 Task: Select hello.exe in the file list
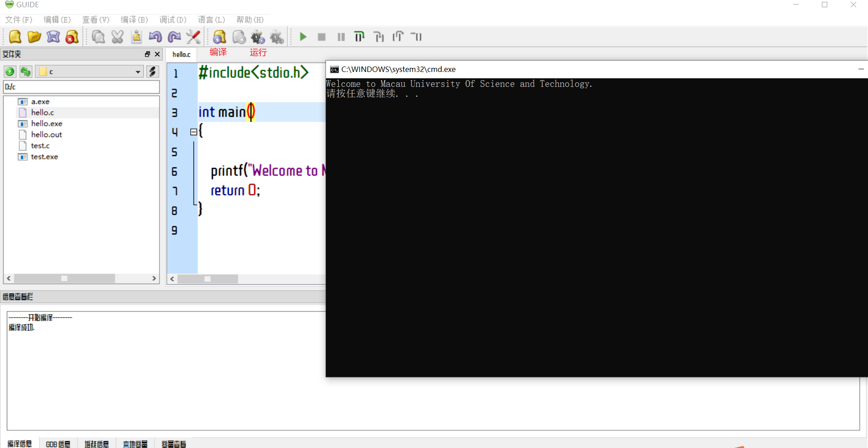coord(47,124)
